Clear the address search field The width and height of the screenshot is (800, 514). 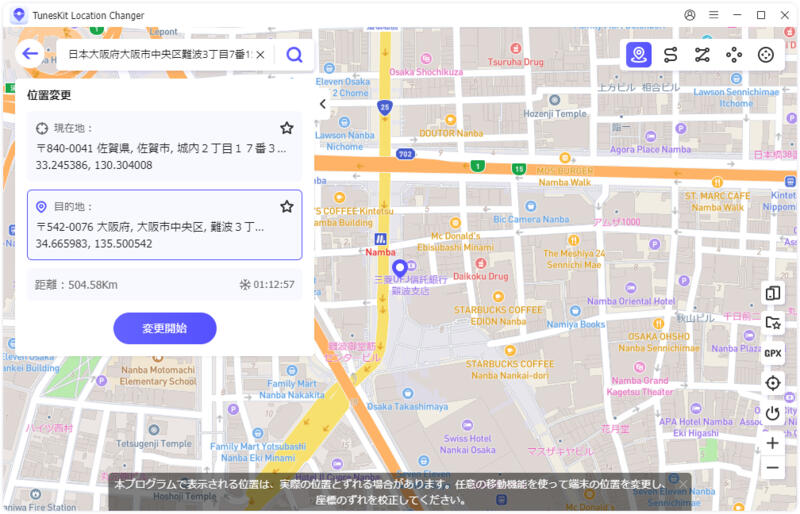[x=260, y=55]
